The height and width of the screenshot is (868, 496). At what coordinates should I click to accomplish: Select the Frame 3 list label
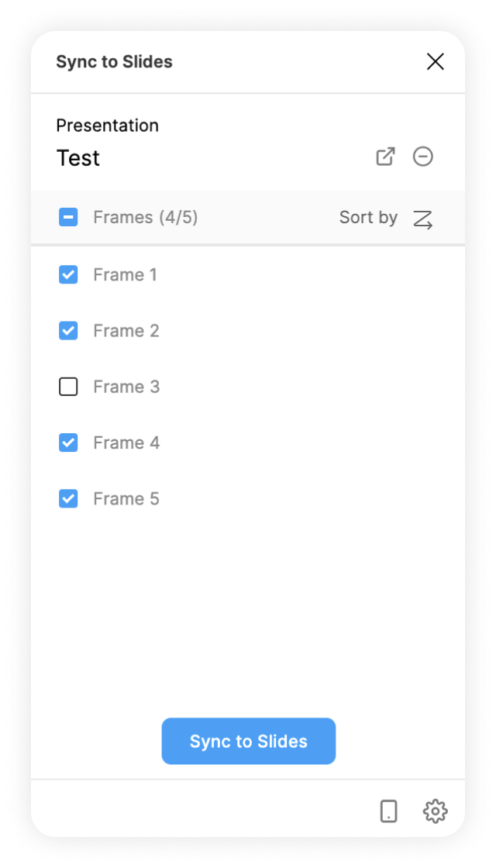click(x=126, y=387)
